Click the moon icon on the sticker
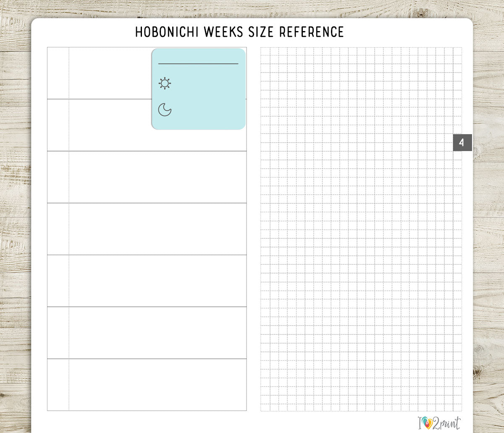 click(x=165, y=110)
